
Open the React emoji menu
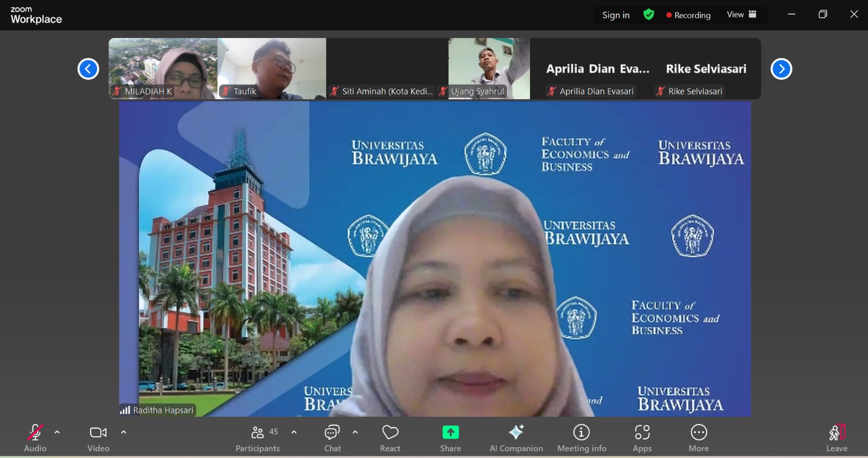pyautogui.click(x=390, y=437)
